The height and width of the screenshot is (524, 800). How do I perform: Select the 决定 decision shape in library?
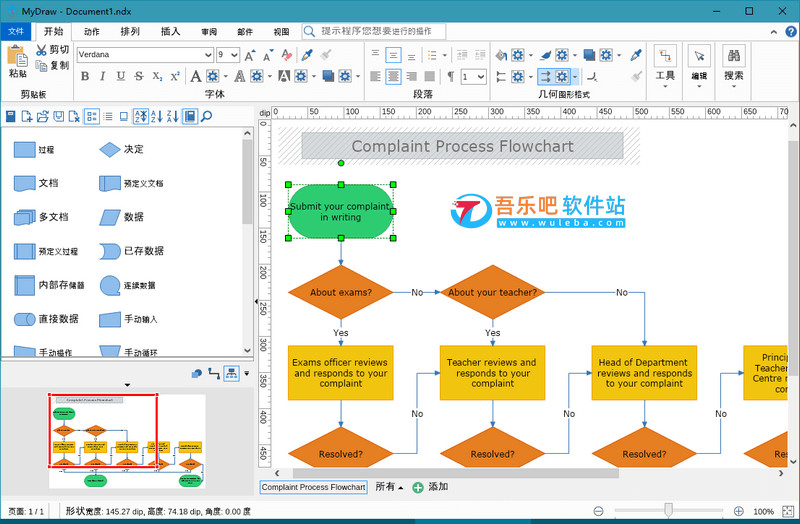click(121, 149)
